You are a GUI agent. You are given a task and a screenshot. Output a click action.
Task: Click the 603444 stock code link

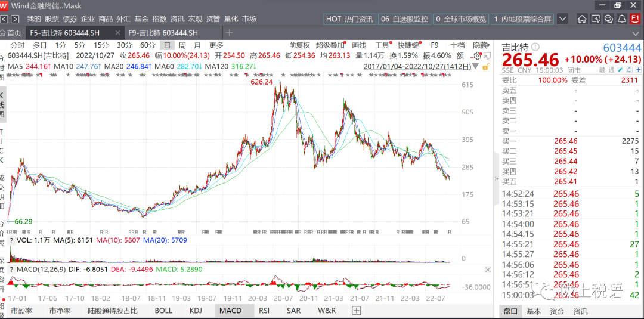pos(622,48)
